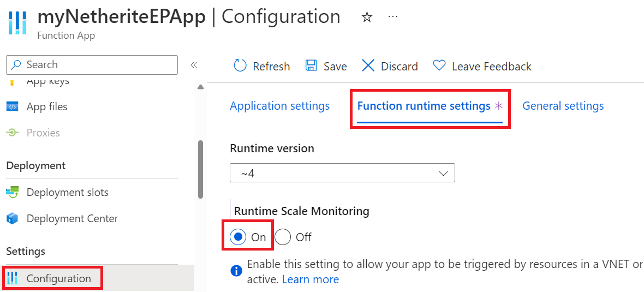
Task: Open the more options ellipsis menu
Action: 393,17
